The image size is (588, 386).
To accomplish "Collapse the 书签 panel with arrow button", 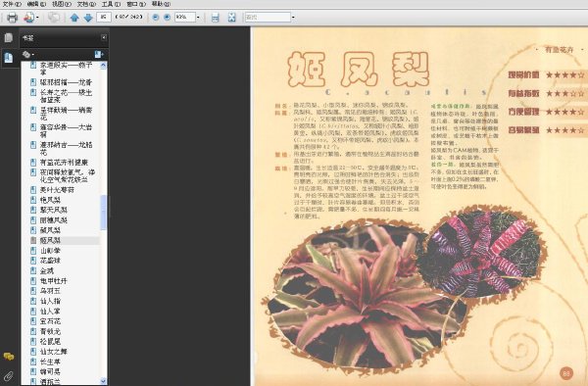I will [104, 37].
